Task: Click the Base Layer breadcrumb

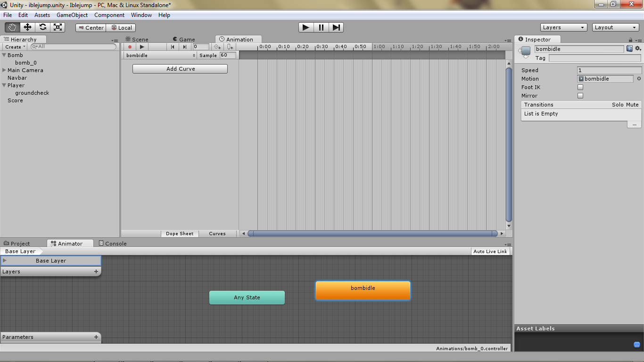Action: pyautogui.click(x=20, y=251)
